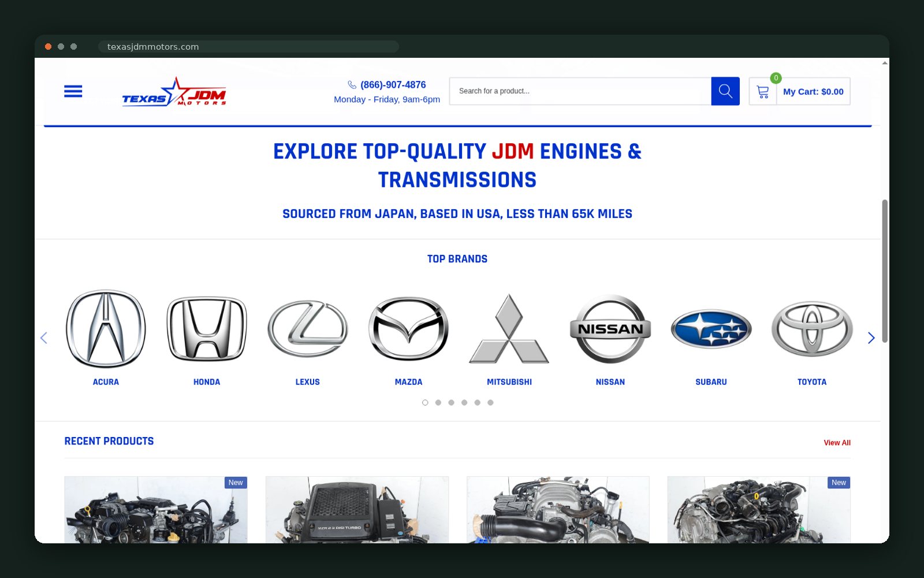
Task: Select the Toyota brand logo
Action: (x=812, y=329)
